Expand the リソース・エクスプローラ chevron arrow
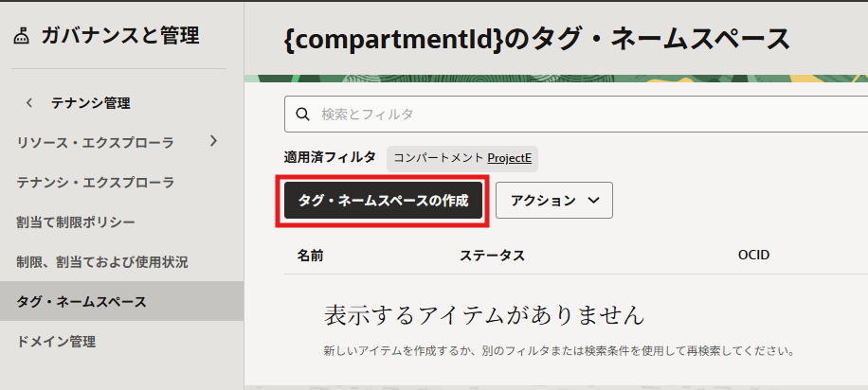Screen dimensions: 868x390 [213, 141]
